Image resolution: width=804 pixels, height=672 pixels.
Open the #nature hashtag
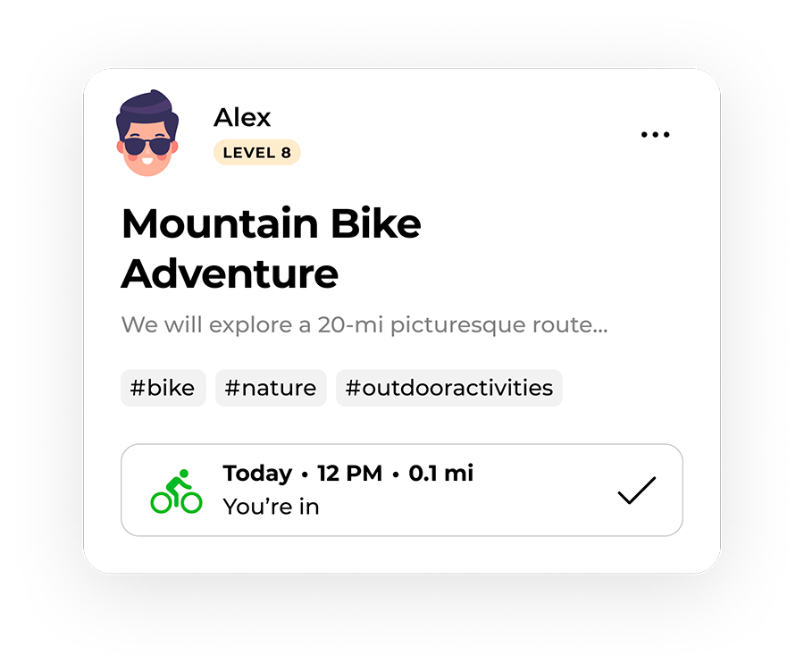click(x=271, y=388)
